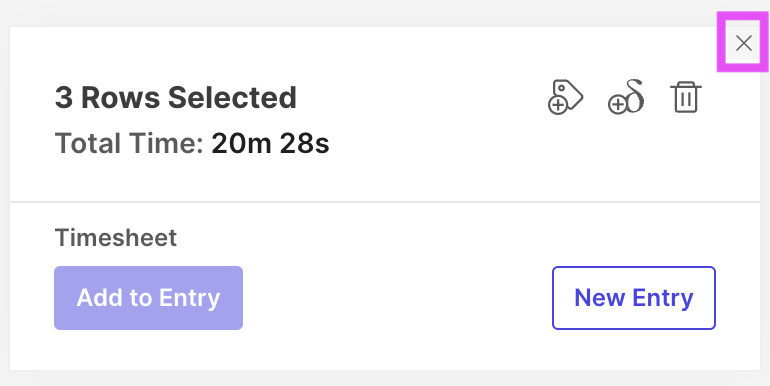
Task: Click the '20m' minutes value
Action: tap(241, 143)
